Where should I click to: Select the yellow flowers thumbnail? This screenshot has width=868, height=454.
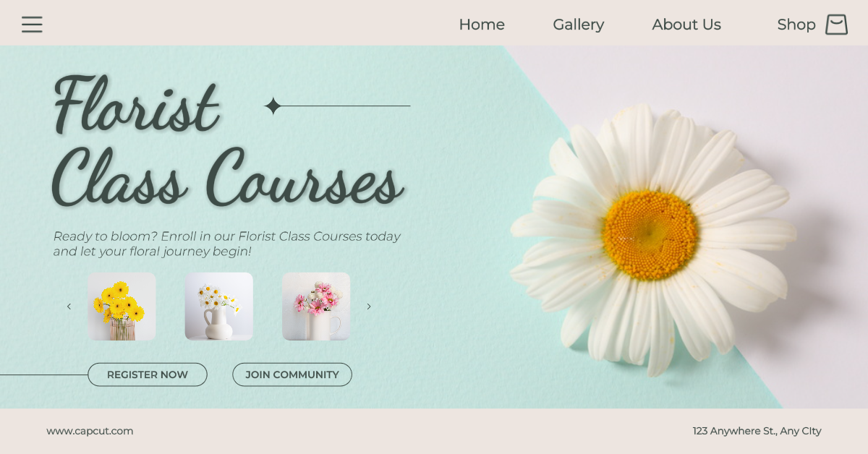tap(122, 307)
